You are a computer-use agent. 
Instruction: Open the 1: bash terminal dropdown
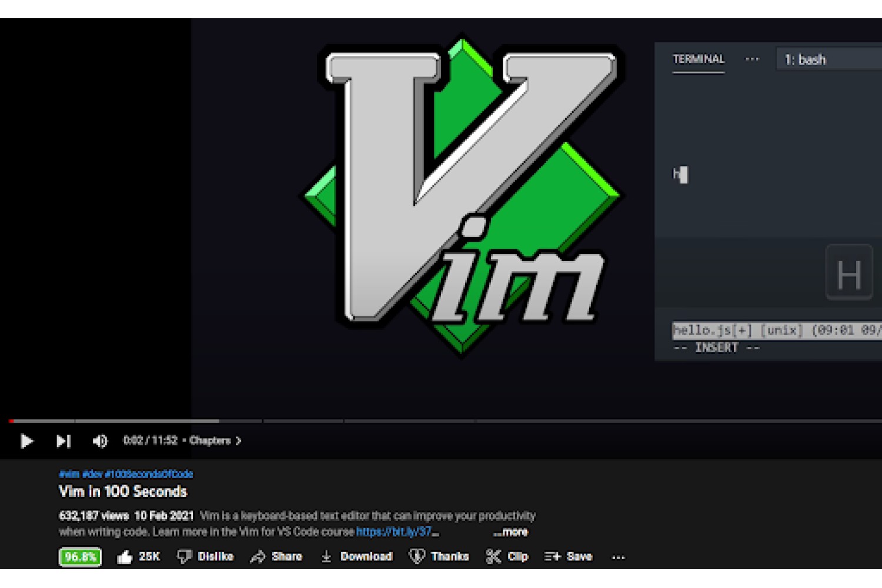(x=829, y=59)
